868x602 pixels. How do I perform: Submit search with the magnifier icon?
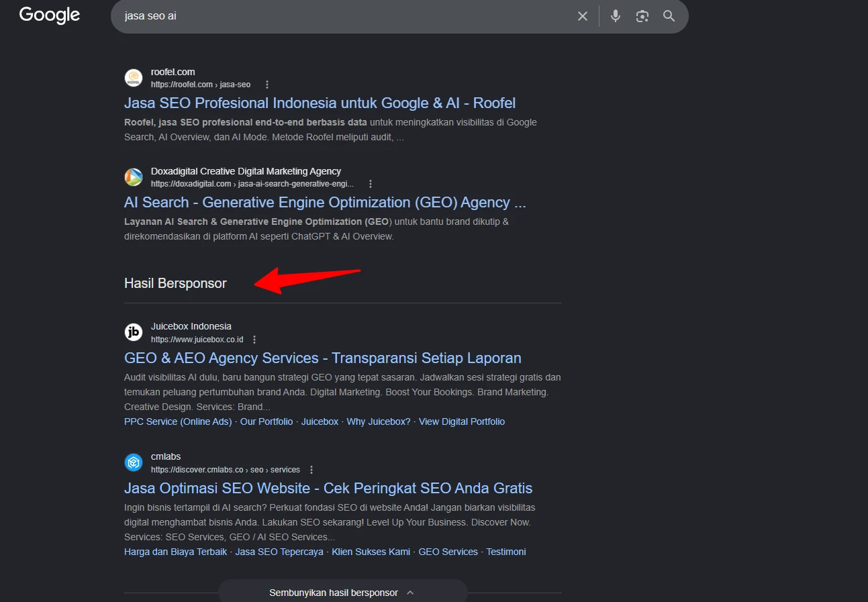click(669, 16)
